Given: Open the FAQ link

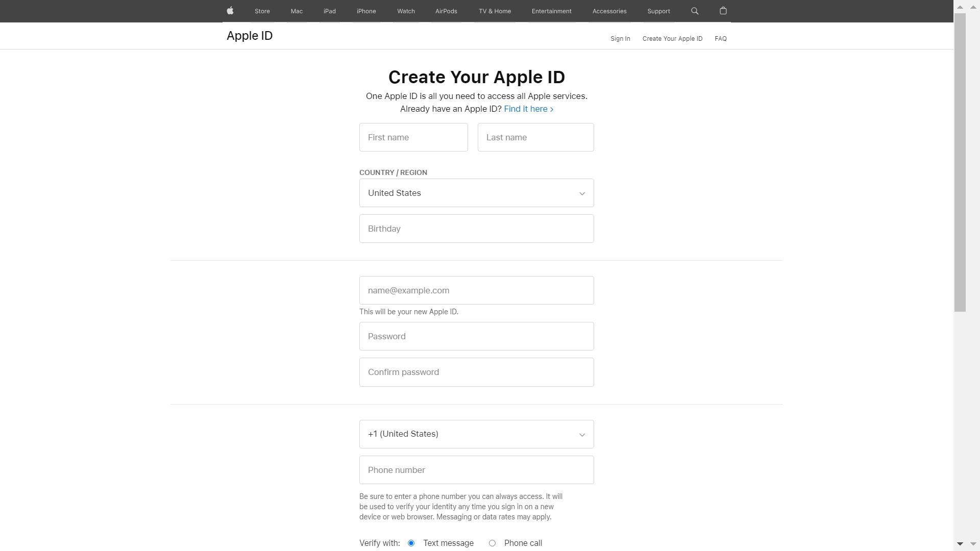Looking at the screenshot, I should (x=721, y=39).
